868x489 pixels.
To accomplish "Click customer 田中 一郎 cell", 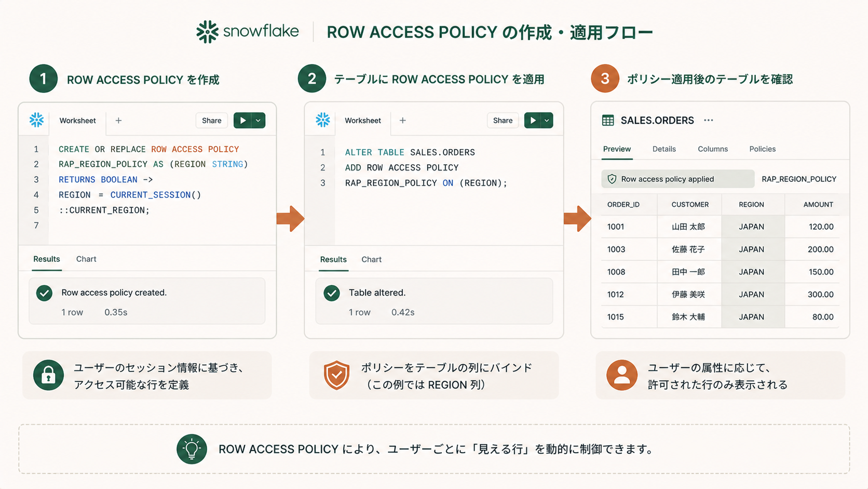I will [688, 272].
